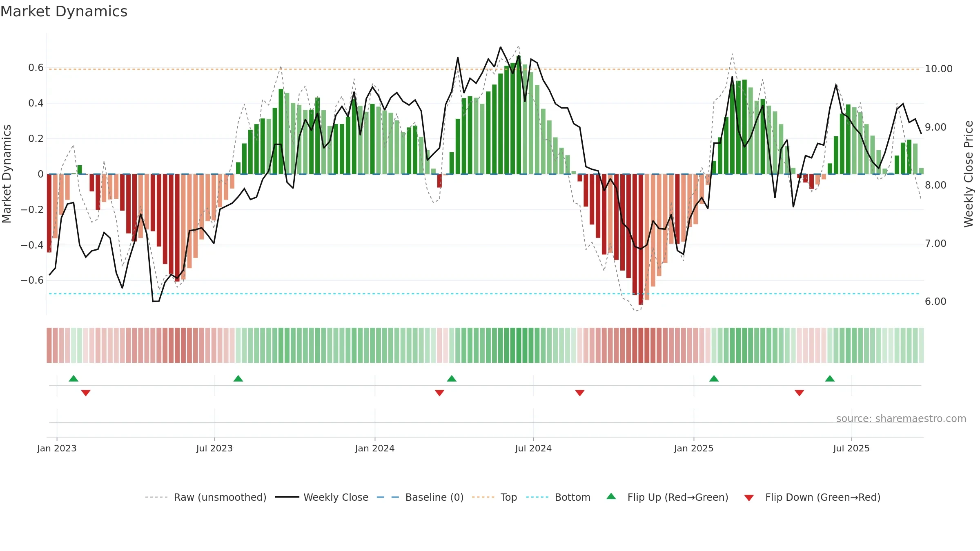Image resolution: width=980 pixels, height=551 pixels.
Task: Click the 6.00 right axis price label
Action: point(935,302)
